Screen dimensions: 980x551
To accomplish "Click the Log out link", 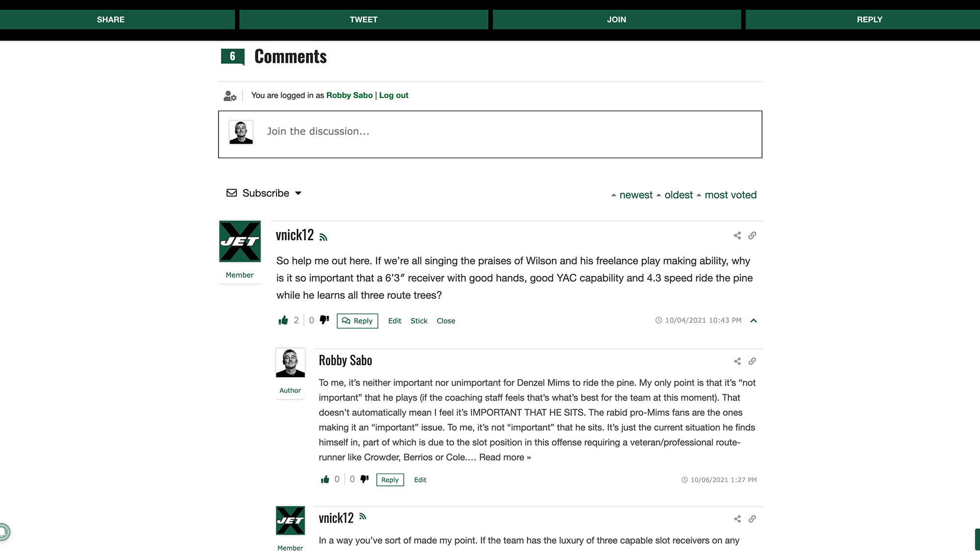I will tap(393, 95).
